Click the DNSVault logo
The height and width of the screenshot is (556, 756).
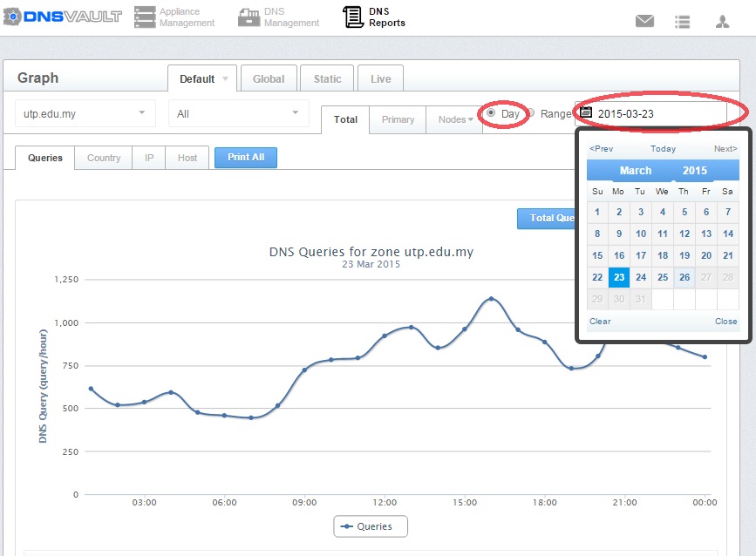62,17
